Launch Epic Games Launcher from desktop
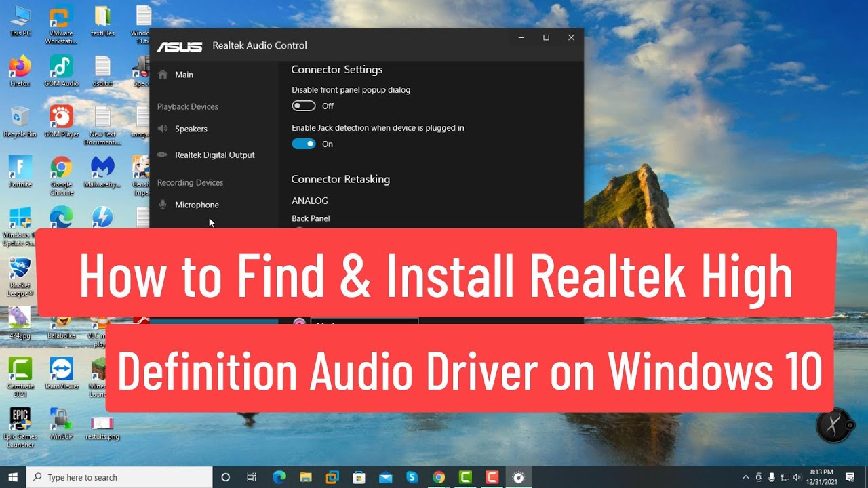Viewport: 868px width, 488px height. click(20, 428)
